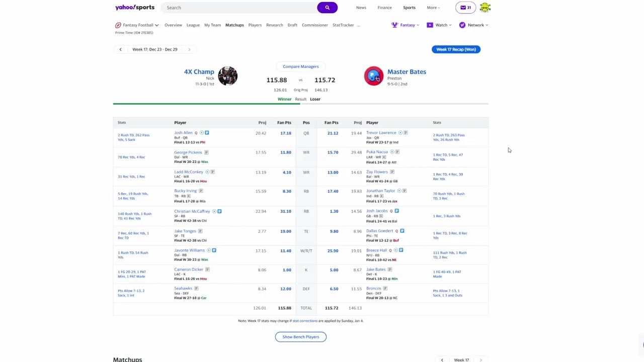644x362 pixels.
Task: Open the user profile avatar
Action: click(x=485, y=8)
